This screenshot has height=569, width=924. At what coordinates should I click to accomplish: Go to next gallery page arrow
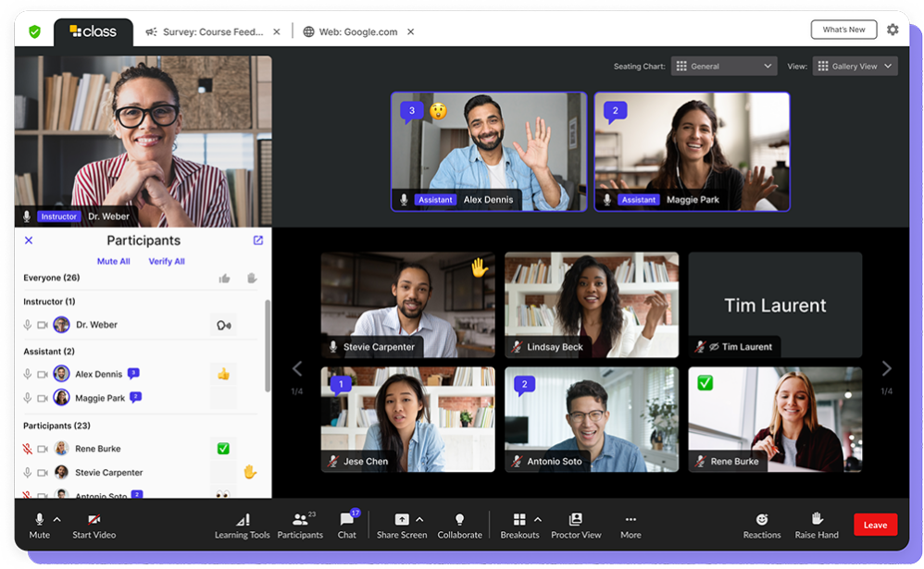886,369
